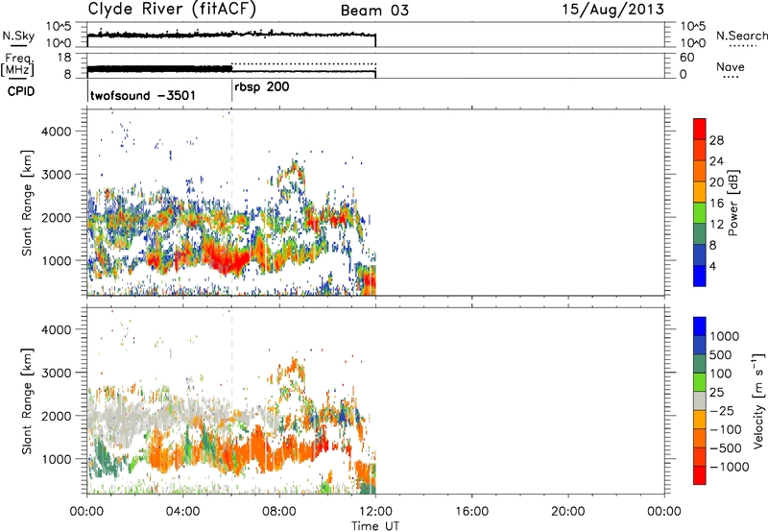Click the gray band of velocity color bar
768x532 pixels.
[700, 401]
